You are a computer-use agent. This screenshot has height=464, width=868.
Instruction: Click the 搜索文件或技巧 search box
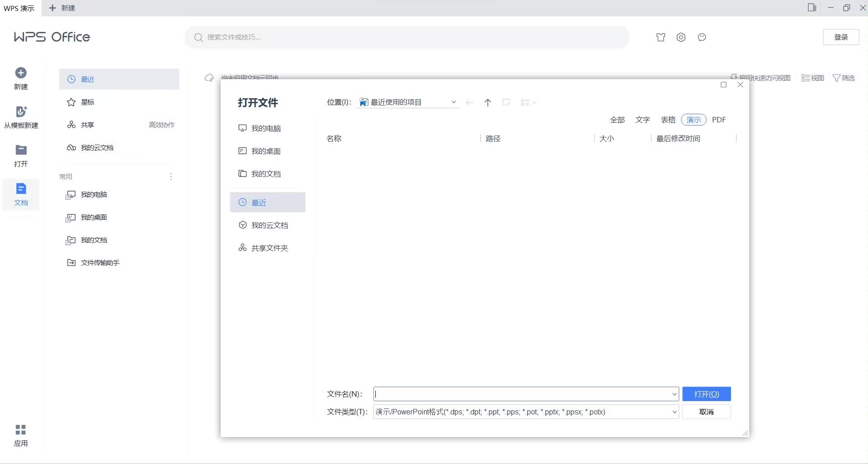click(x=407, y=37)
